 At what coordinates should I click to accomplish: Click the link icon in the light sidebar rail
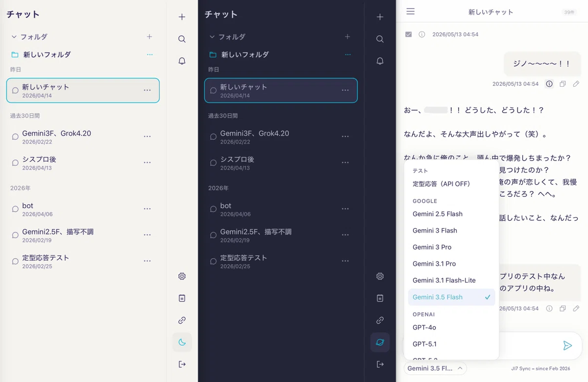182,320
